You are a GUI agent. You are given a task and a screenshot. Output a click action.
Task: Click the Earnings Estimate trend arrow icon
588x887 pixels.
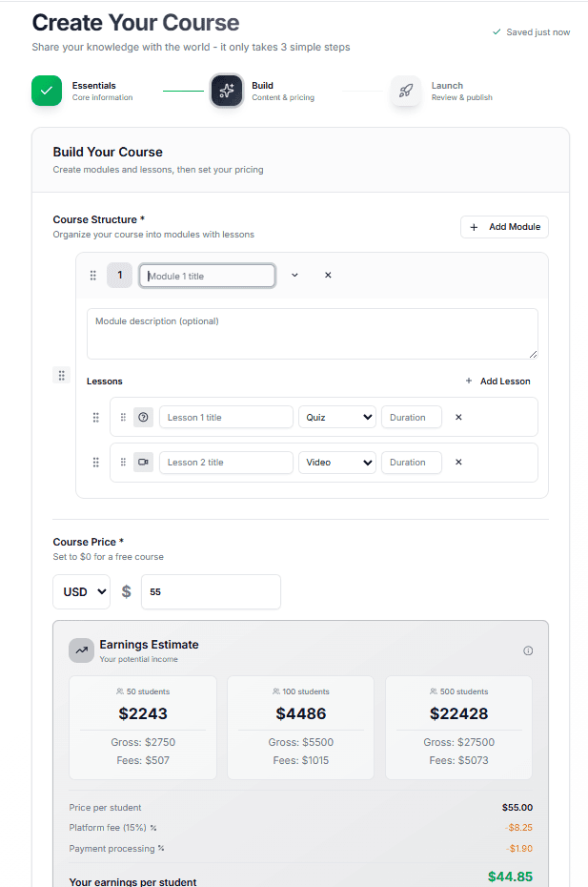click(81, 650)
